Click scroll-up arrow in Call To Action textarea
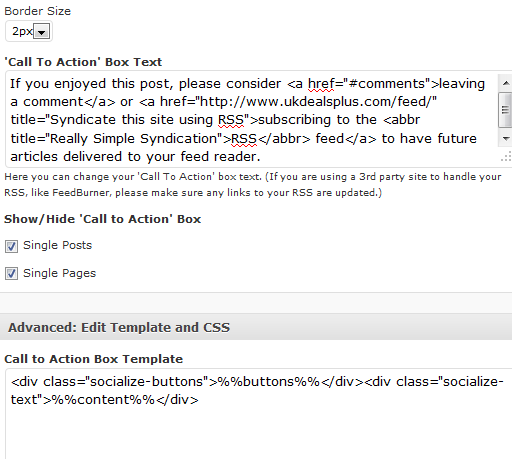Screen dimensions: 512x459 pyautogui.click(x=505, y=83)
